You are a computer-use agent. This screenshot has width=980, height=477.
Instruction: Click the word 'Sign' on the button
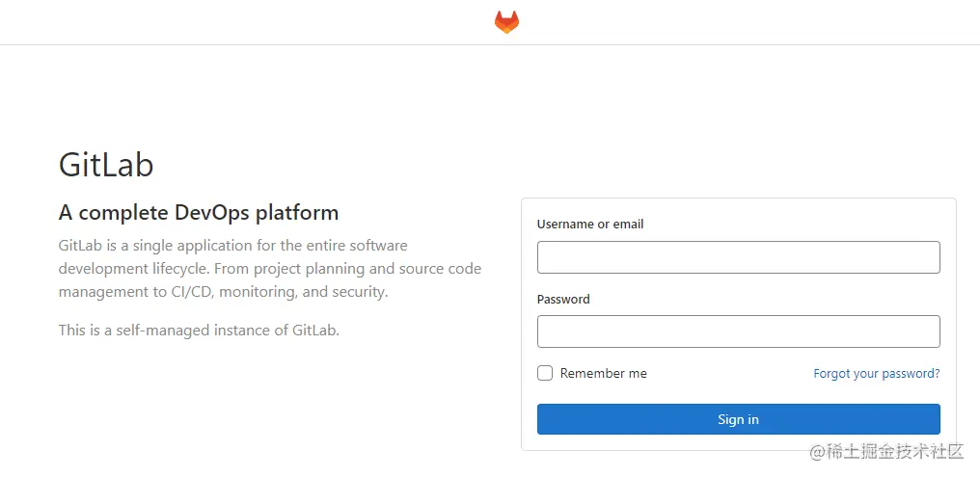coord(729,419)
